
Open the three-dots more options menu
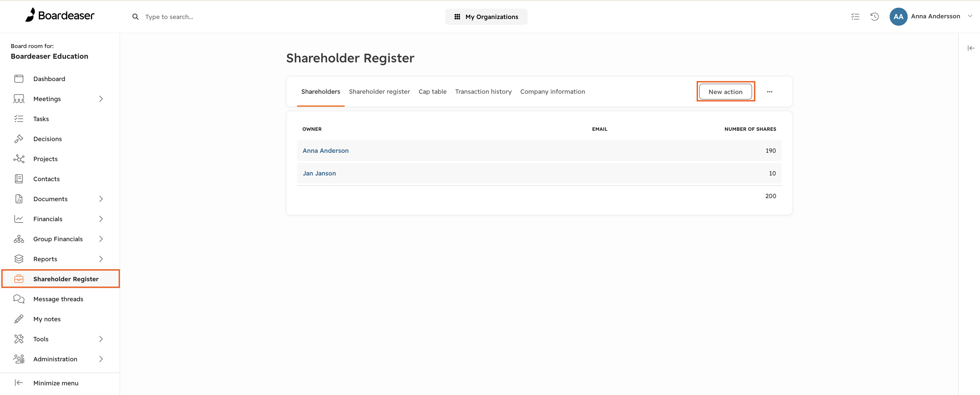[x=770, y=92]
